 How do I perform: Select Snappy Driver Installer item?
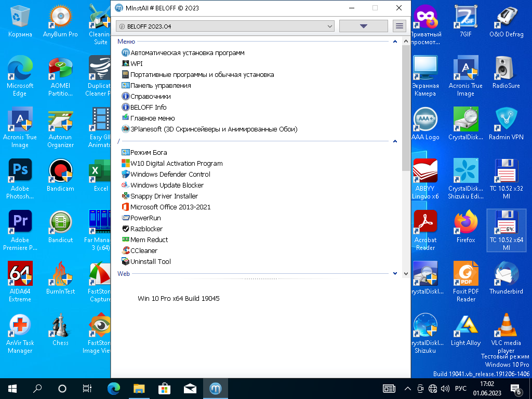click(160, 196)
